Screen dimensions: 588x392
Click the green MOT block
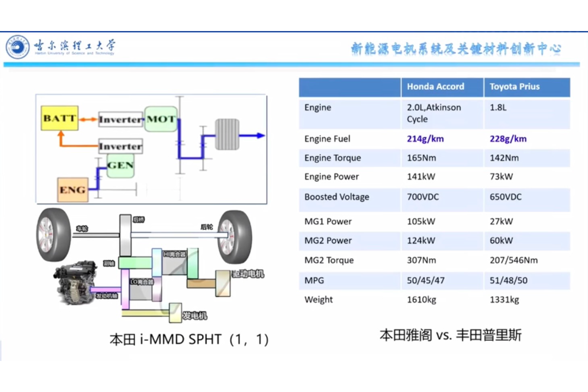(161, 119)
